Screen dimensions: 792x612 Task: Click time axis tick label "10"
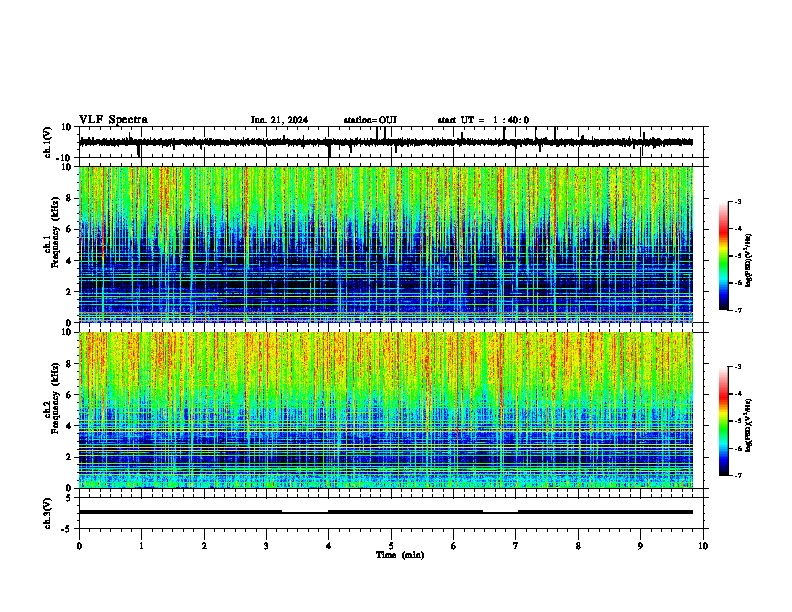point(703,546)
